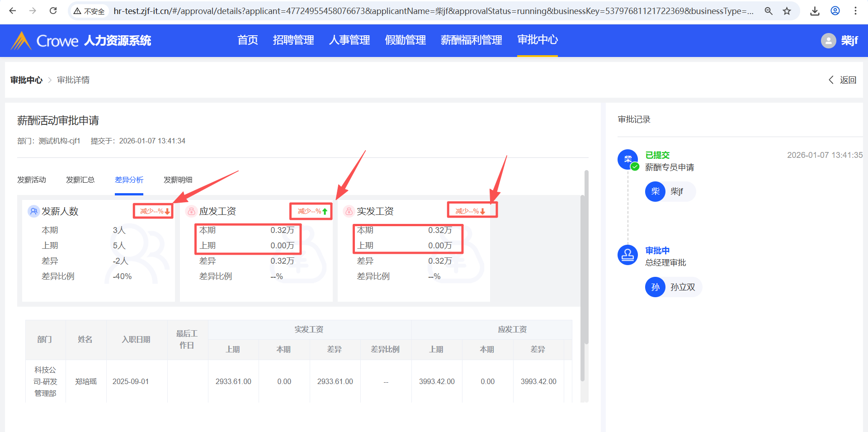Open the zoom magnifier in address bar
The image size is (868, 432).
[x=769, y=11]
